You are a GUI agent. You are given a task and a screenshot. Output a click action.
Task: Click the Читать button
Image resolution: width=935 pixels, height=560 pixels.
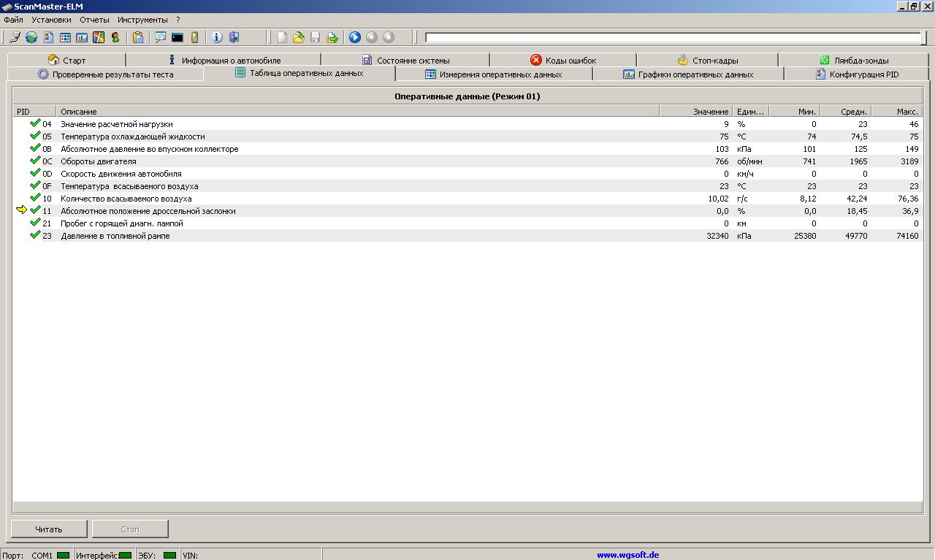coord(49,529)
